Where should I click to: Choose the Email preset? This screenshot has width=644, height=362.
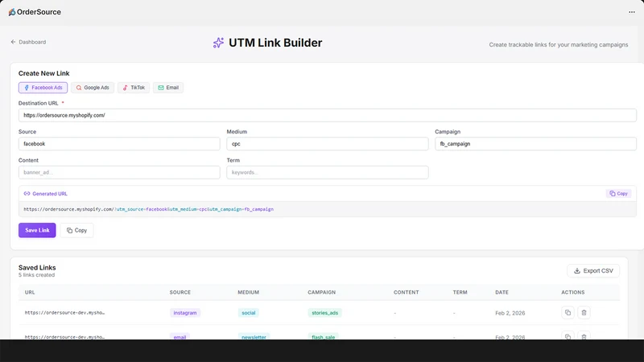[x=168, y=88]
